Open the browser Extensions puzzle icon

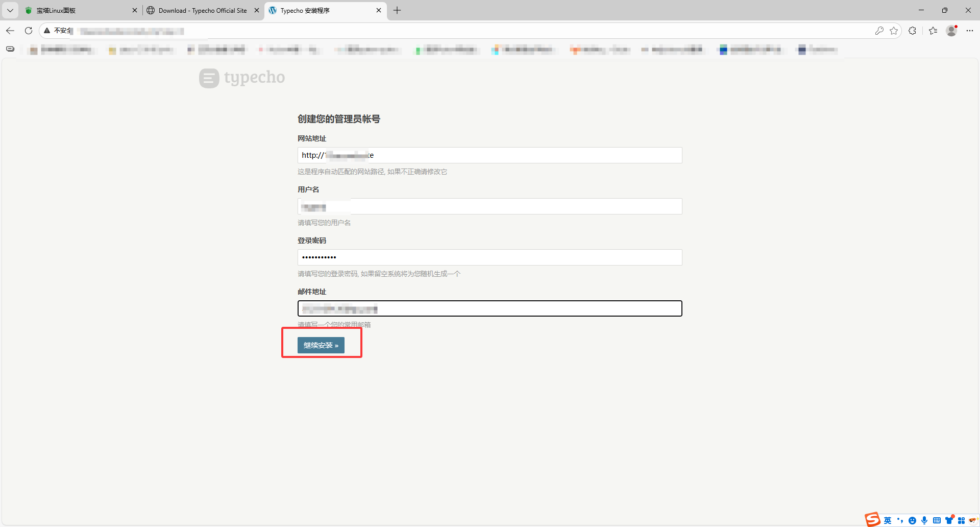click(913, 31)
